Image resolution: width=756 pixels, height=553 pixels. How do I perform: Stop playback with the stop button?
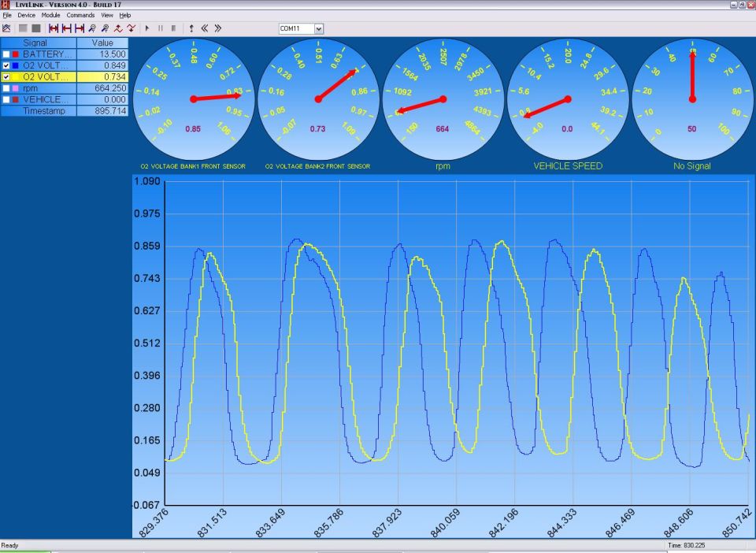(173, 28)
